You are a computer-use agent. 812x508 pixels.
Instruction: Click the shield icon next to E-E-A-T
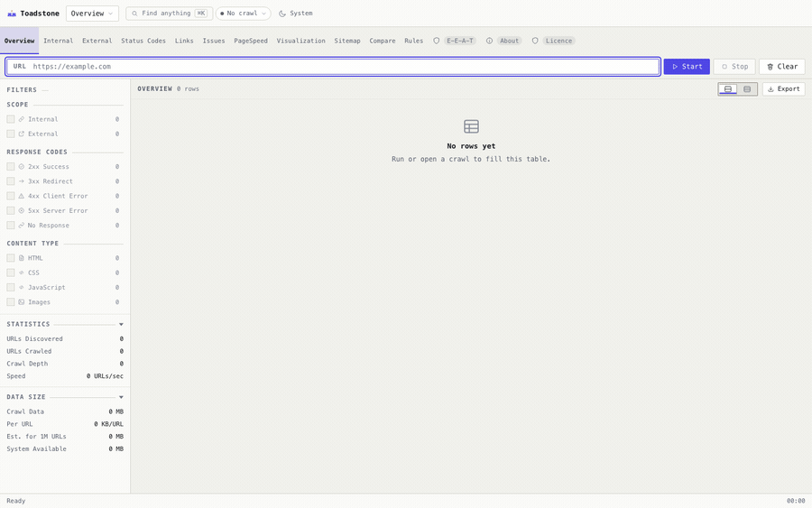437,41
